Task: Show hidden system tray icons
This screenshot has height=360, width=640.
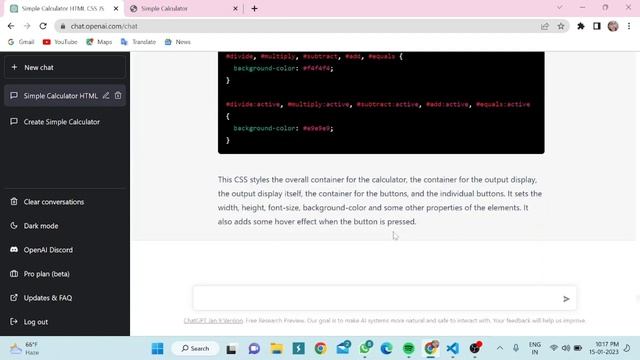Action: [x=500, y=348]
